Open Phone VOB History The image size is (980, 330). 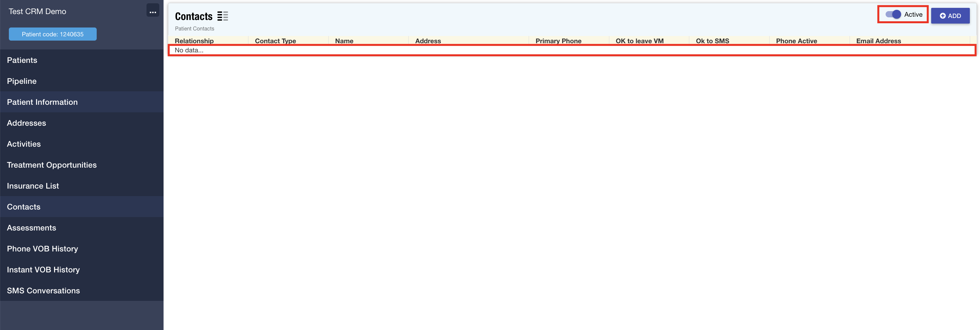[x=42, y=248]
